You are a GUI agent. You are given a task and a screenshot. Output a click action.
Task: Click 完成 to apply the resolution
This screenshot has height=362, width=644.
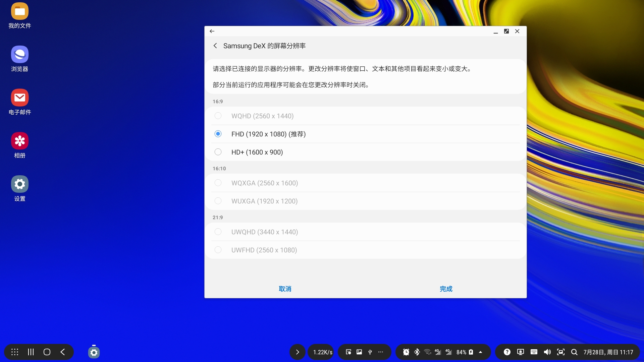click(445, 289)
